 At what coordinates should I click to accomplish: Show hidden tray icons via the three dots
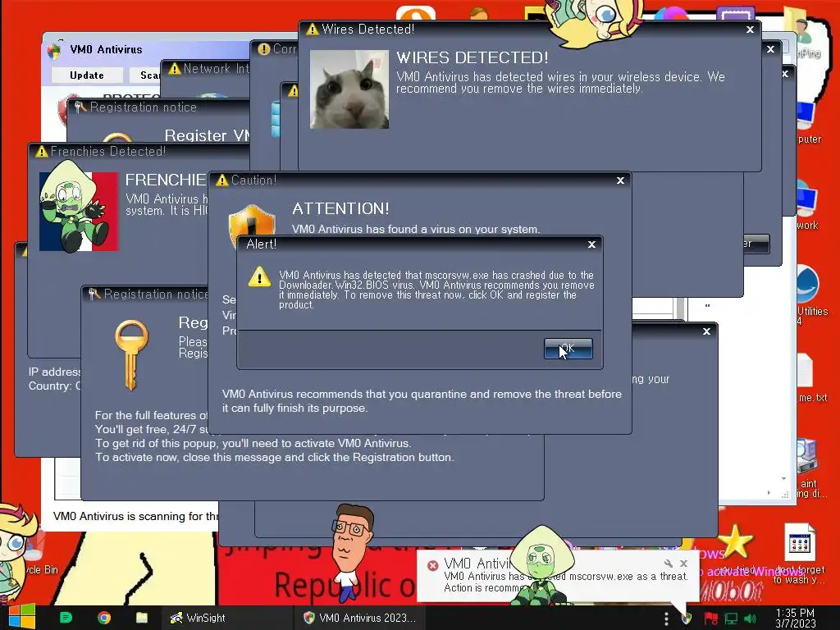point(666,619)
